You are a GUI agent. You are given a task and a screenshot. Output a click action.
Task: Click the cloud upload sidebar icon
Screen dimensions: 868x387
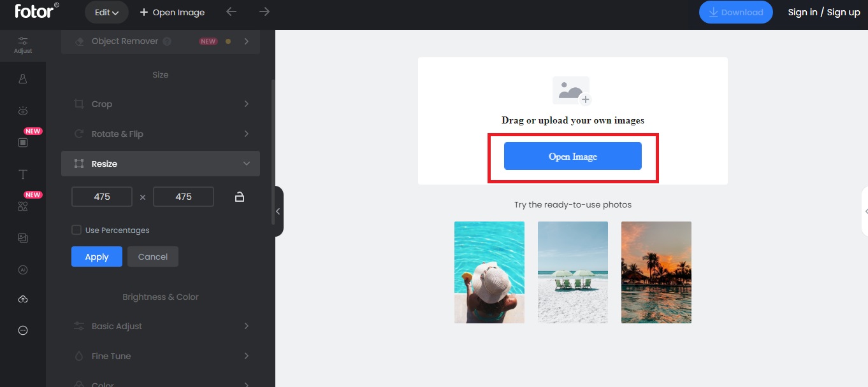tap(23, 299)
